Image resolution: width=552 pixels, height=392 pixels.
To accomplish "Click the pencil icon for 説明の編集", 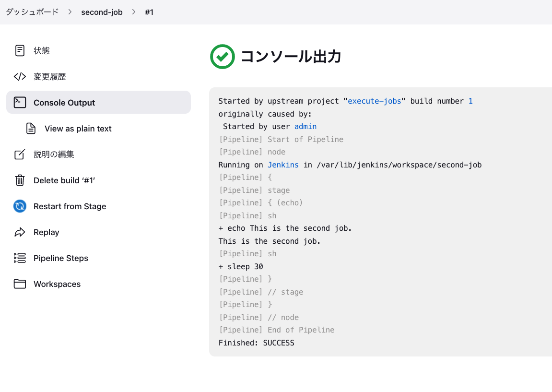I will (x=20, y=154).
